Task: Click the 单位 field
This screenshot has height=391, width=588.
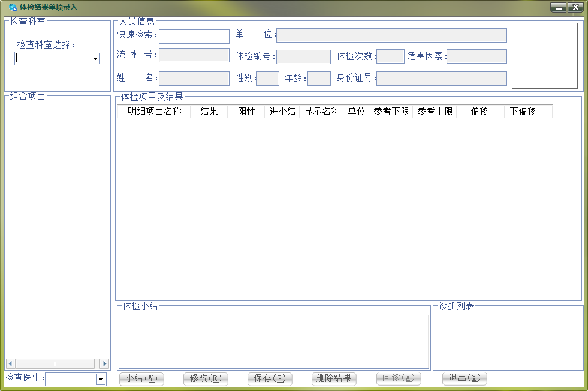Action: pos(391,35)
